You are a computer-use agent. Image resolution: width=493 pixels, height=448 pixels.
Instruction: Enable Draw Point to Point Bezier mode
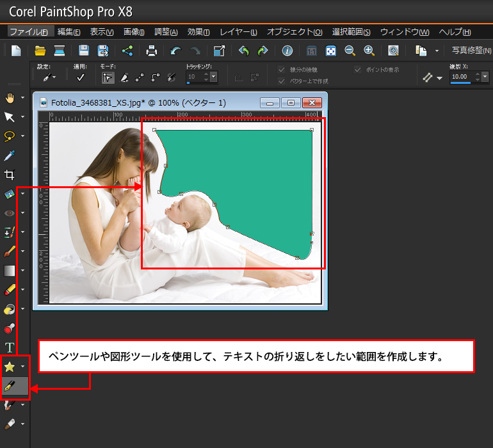[156, 77]
